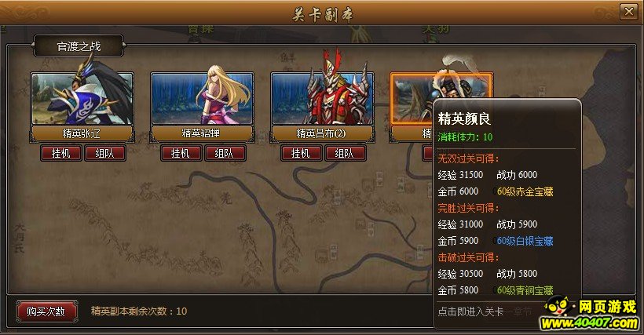This screenshot has height=335, width=644.
Task: Select the 精英张辽 stage portrait
Action: (x=82, y=98)
